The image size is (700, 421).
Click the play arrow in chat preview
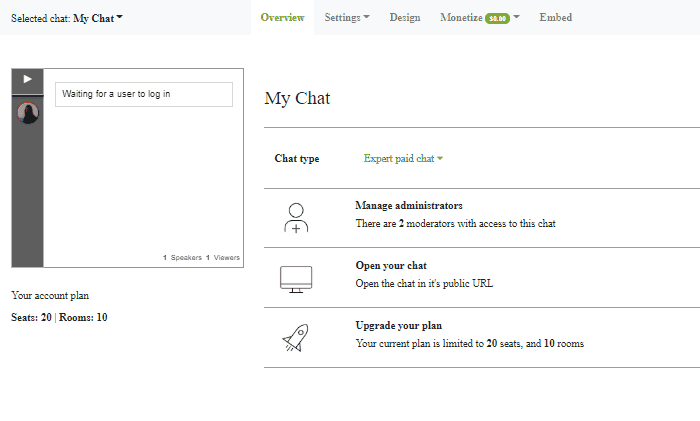28,79
